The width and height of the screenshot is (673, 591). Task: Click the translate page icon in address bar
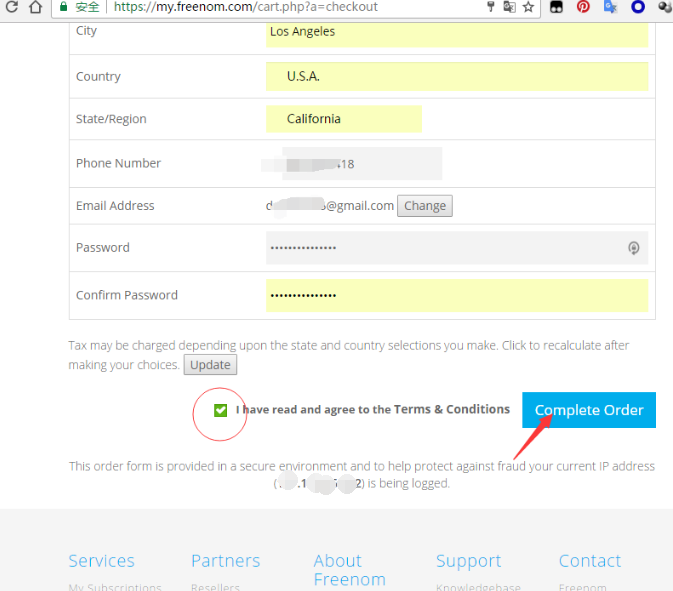pos(509,6)
